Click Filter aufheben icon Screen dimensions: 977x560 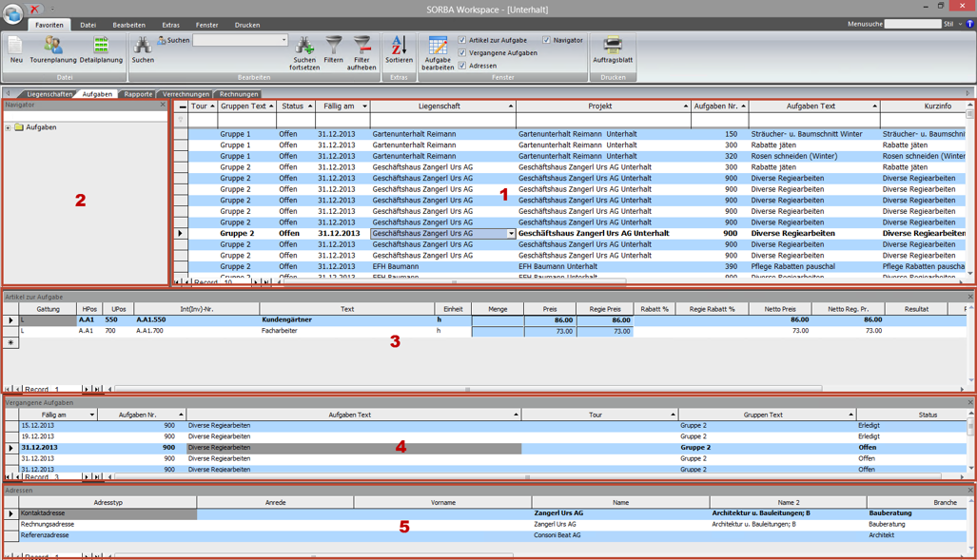click(361, 46)
